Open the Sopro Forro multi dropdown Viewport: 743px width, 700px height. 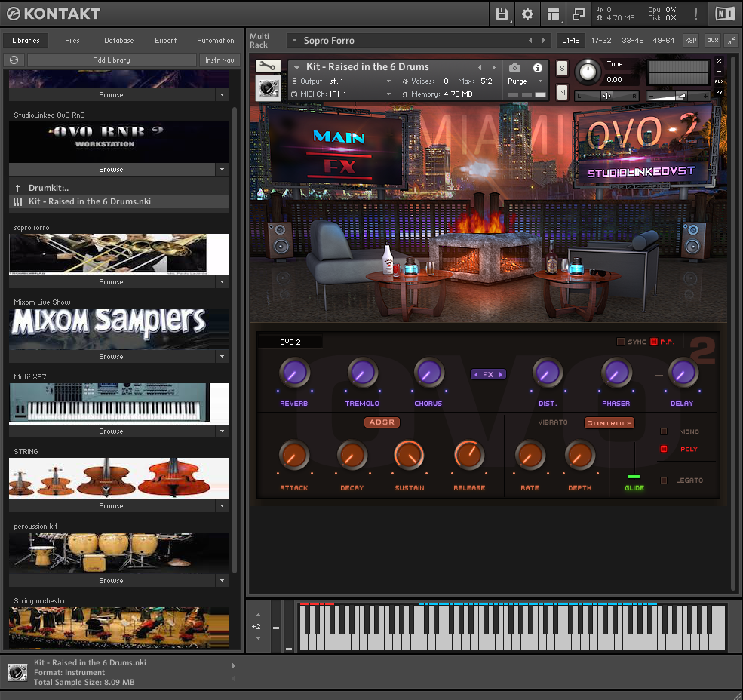click(294, 41)
